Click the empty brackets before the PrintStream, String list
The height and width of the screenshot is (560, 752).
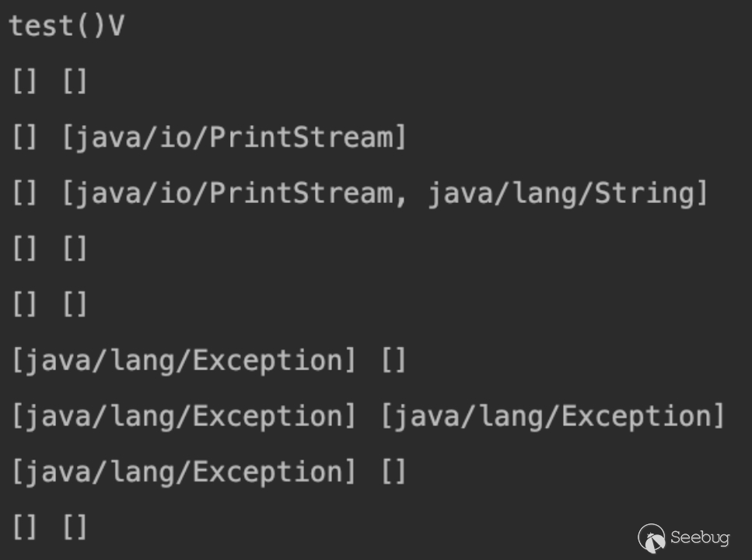point(24,193)
